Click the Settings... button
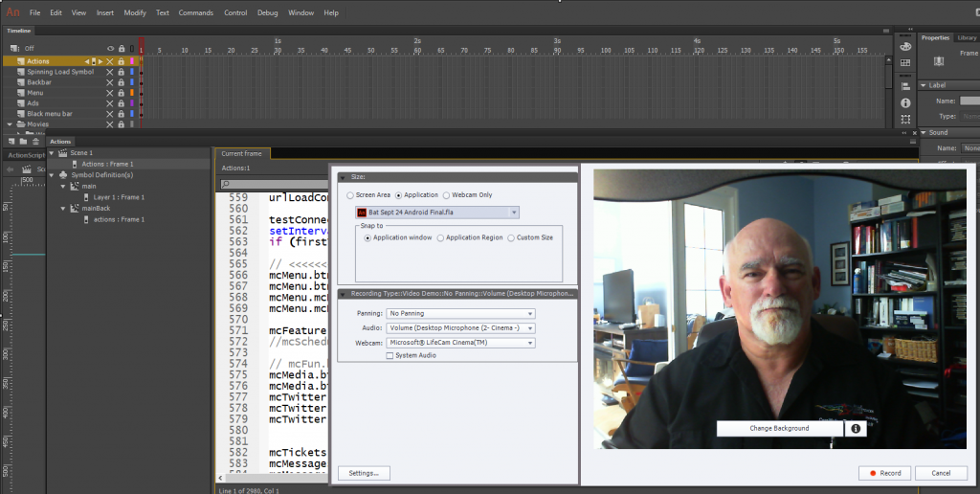980x494 pixels. (364, 473)
